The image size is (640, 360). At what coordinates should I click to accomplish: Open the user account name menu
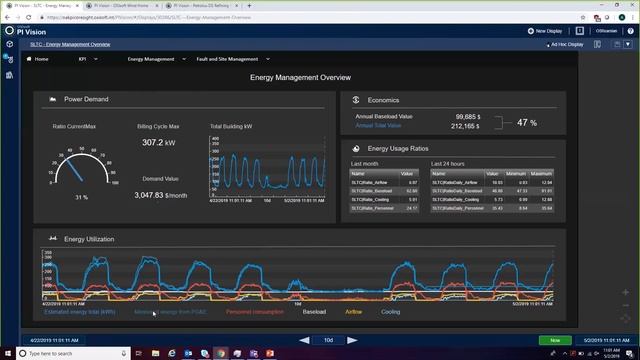coord(606,31)
